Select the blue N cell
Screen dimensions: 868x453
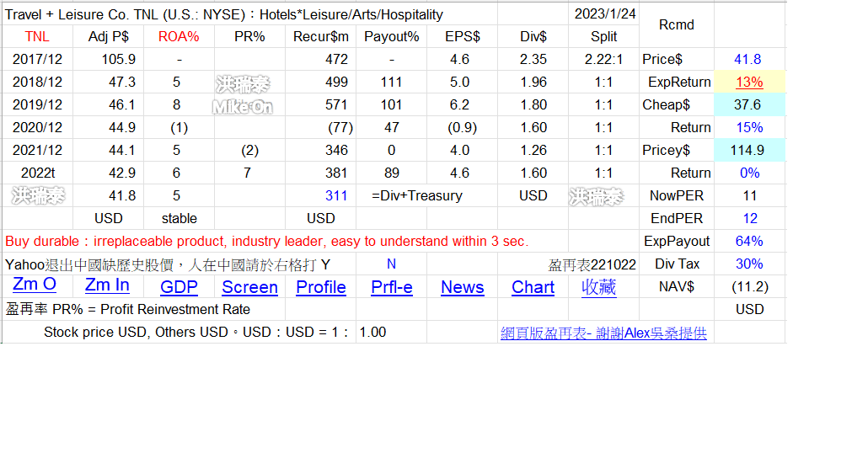[x=391, y=264]
